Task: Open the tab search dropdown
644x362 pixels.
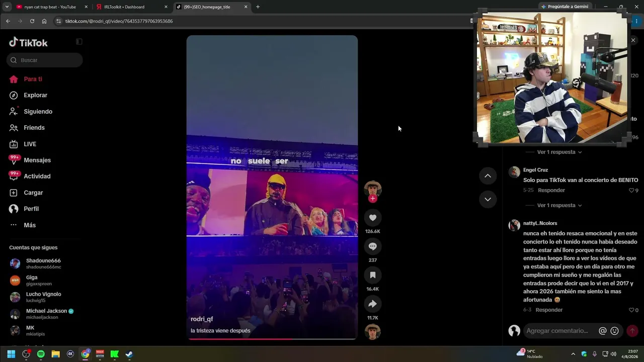Action: click(7, 7)
